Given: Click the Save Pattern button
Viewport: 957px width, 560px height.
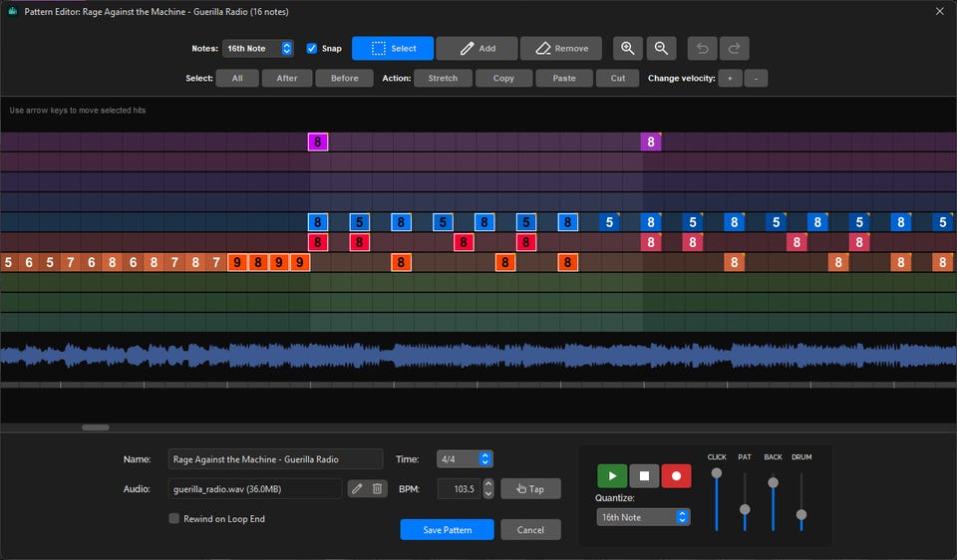Looking at the screenshot, I should point(447,530).
